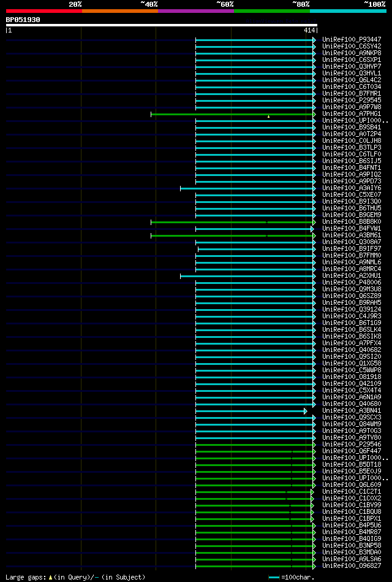Select the UniRef100_B4MR87 label
Viewport: 392px width, 582px height.
pos(352,532)
